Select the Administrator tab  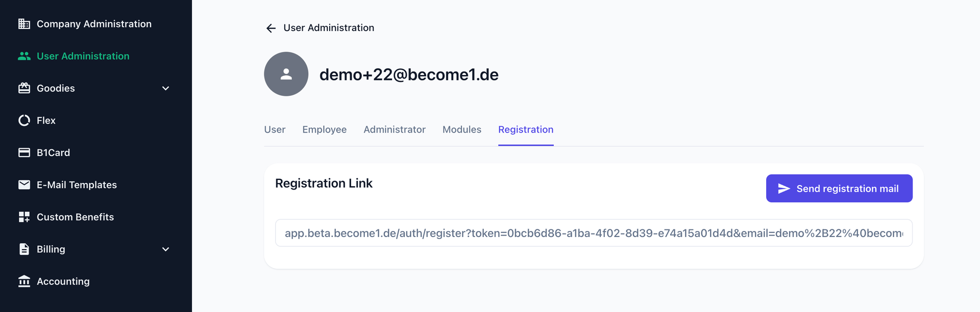coord(395,129)
